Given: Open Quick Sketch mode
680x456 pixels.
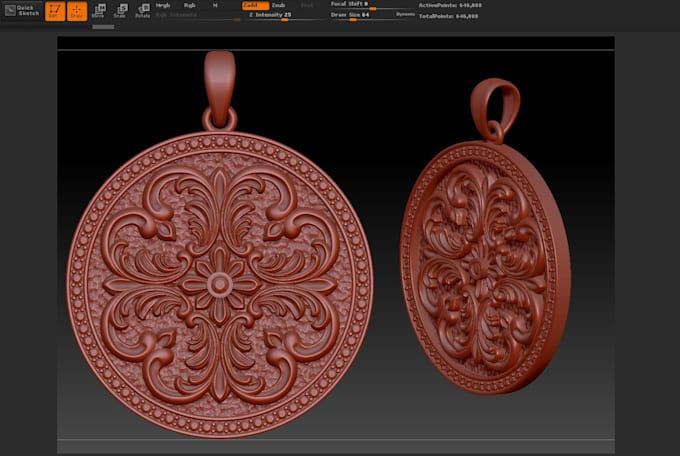Looking at the screenshot, I should click(x=22, y=10).
